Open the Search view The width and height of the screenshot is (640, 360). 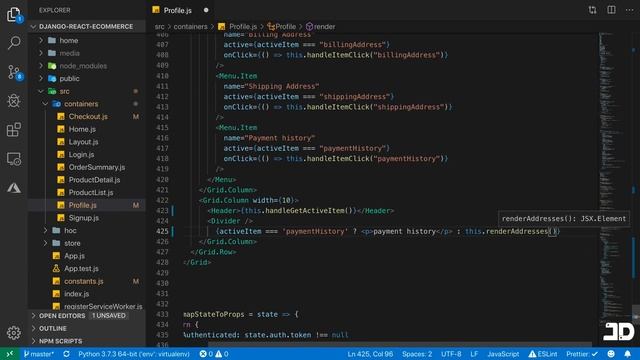[14, 43]
